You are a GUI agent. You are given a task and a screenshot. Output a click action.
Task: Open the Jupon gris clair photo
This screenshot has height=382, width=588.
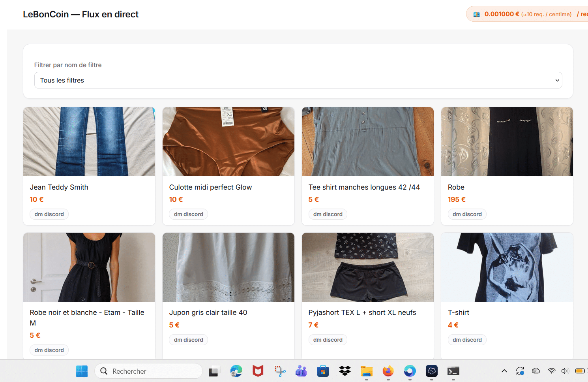click(228, 267)
